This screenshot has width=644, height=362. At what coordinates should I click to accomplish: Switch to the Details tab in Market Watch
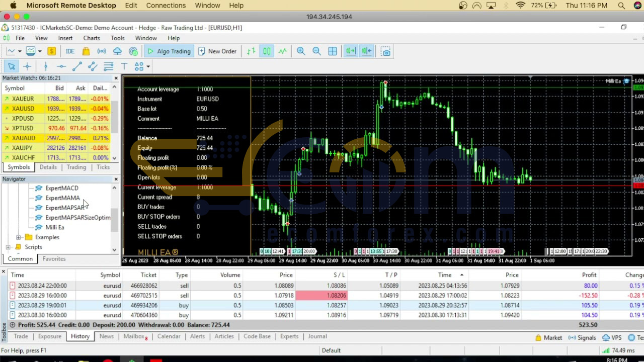click(x=48, y=167)
